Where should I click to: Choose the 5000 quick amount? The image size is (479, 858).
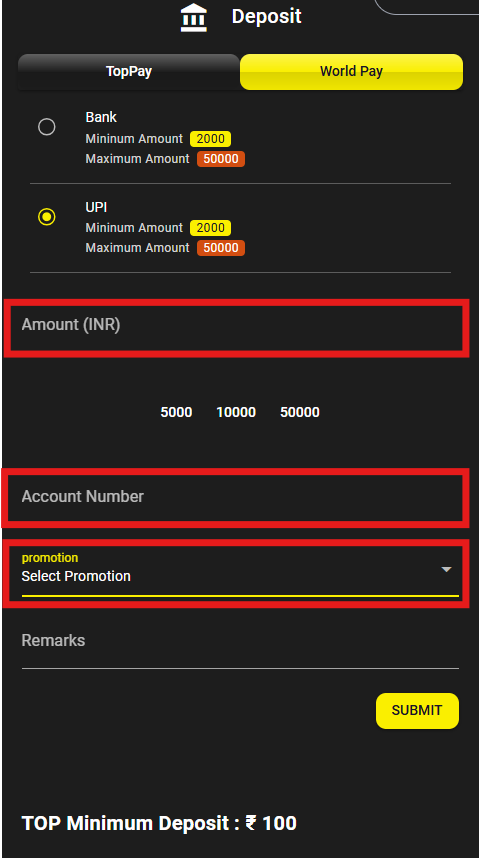click(176, 412)
